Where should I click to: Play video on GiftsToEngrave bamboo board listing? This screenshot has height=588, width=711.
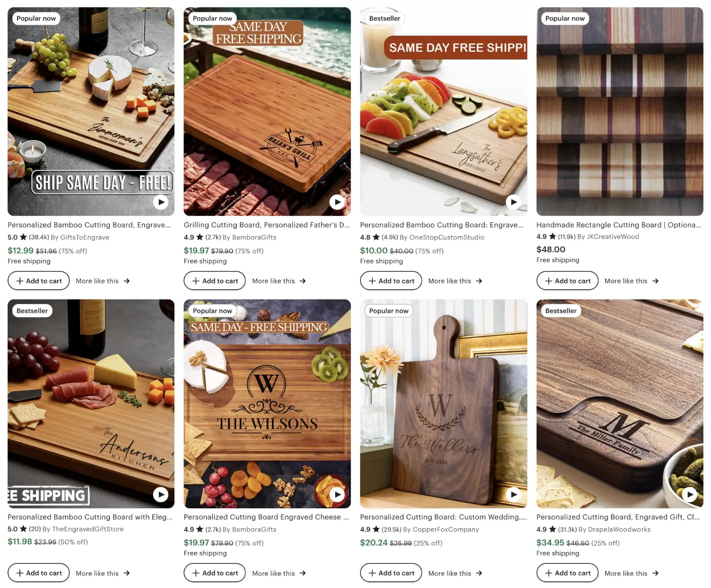[x=161, y=202]
